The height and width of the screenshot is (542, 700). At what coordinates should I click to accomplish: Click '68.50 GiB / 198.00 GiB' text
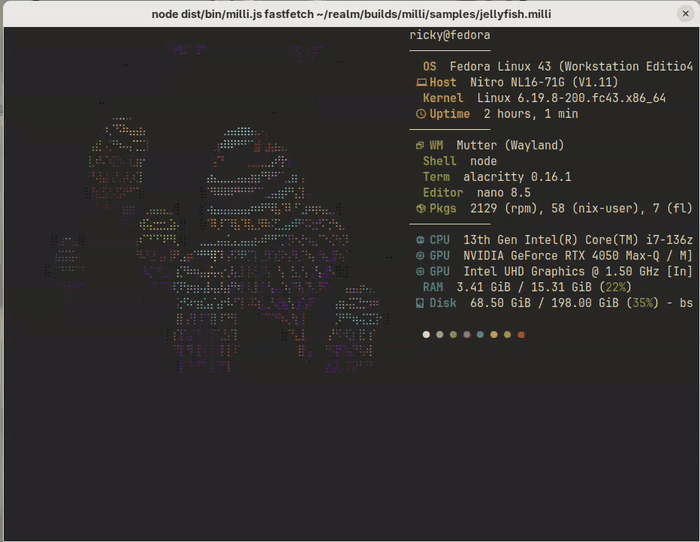click(544, 303)
